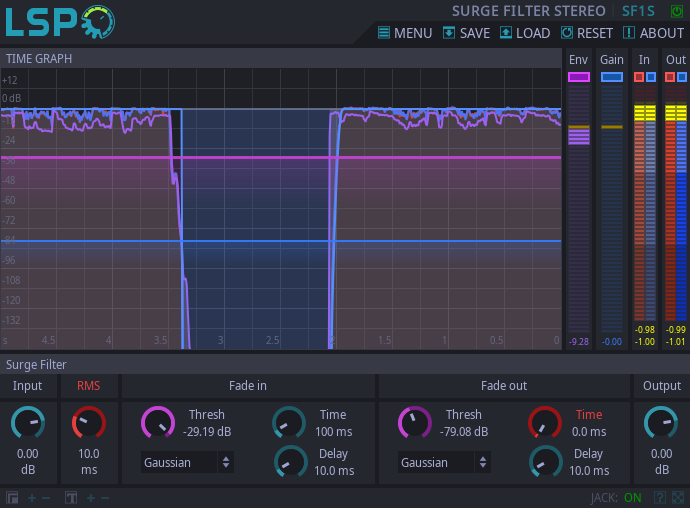This screenshot has height=508, width=690.
Task: Click the MENU list icon
Action: coord(384,33)
